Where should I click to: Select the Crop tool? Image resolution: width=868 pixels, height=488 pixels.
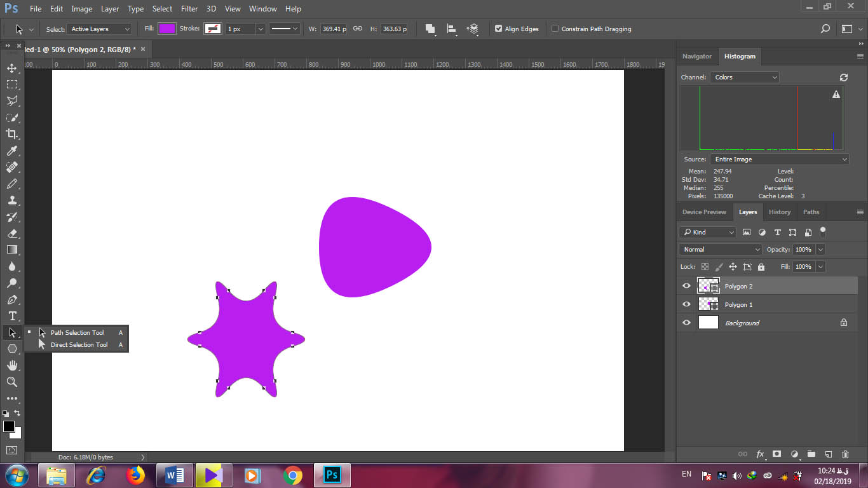pyautogui.click(x=12, y=134)
